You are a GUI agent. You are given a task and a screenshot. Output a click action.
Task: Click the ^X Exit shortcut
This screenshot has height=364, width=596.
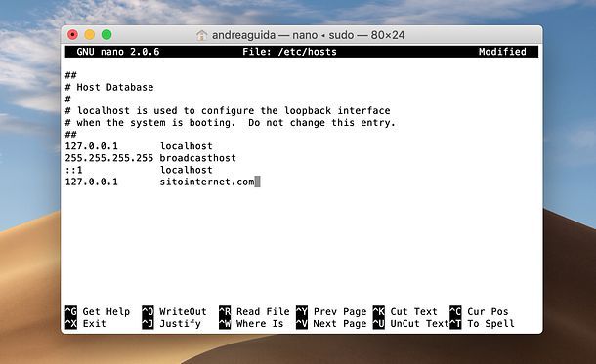click(86, 323)
